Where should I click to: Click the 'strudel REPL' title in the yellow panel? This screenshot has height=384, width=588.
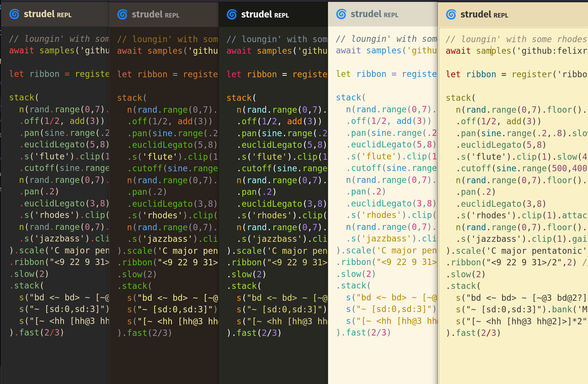point(484,15)
